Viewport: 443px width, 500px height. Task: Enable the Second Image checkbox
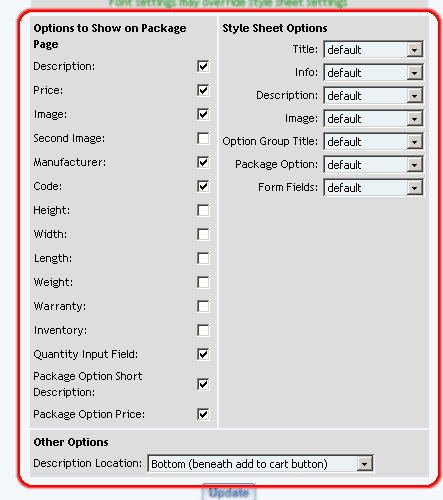(x=203, y=138)
